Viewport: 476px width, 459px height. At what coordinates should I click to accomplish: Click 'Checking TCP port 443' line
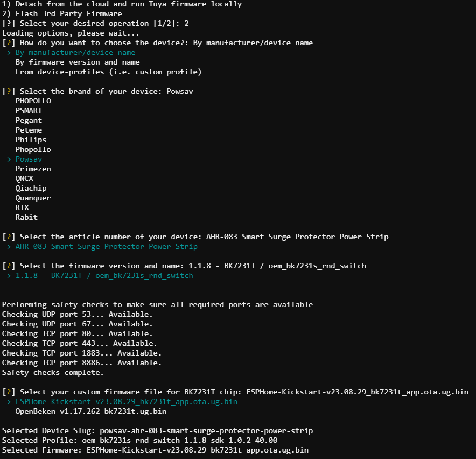click(x=80, y=343)
